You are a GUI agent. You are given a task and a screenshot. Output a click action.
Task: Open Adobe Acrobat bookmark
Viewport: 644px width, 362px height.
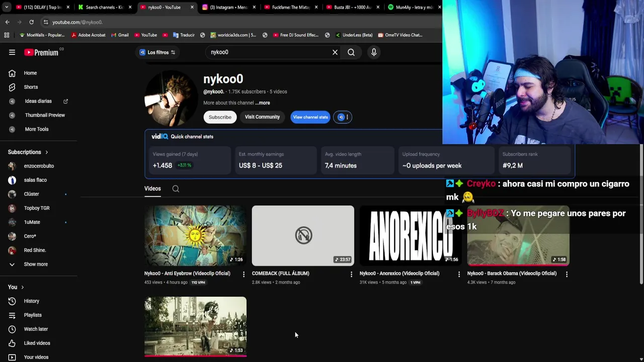tap(89, 35)
